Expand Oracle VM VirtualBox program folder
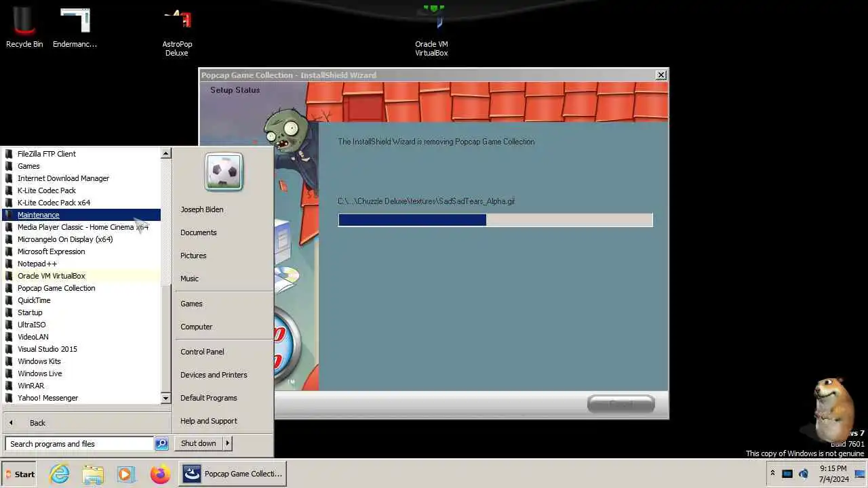 coord(82,276)
